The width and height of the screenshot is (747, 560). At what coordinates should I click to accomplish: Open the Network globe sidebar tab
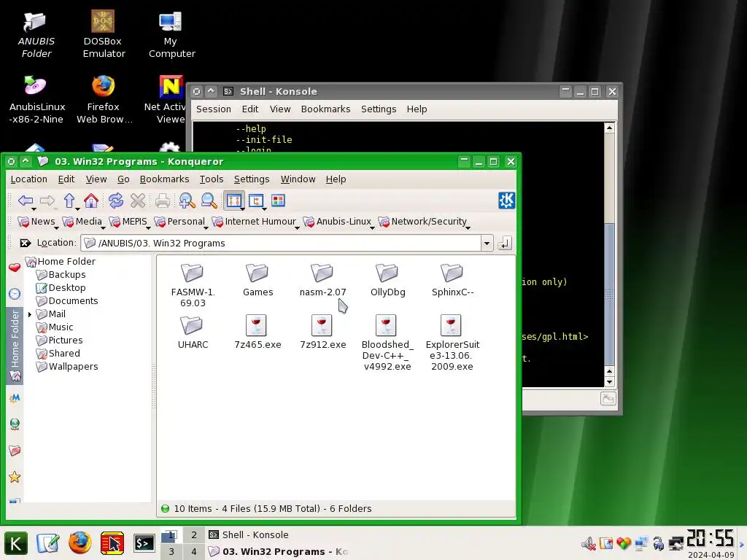[x=15, y=424]
